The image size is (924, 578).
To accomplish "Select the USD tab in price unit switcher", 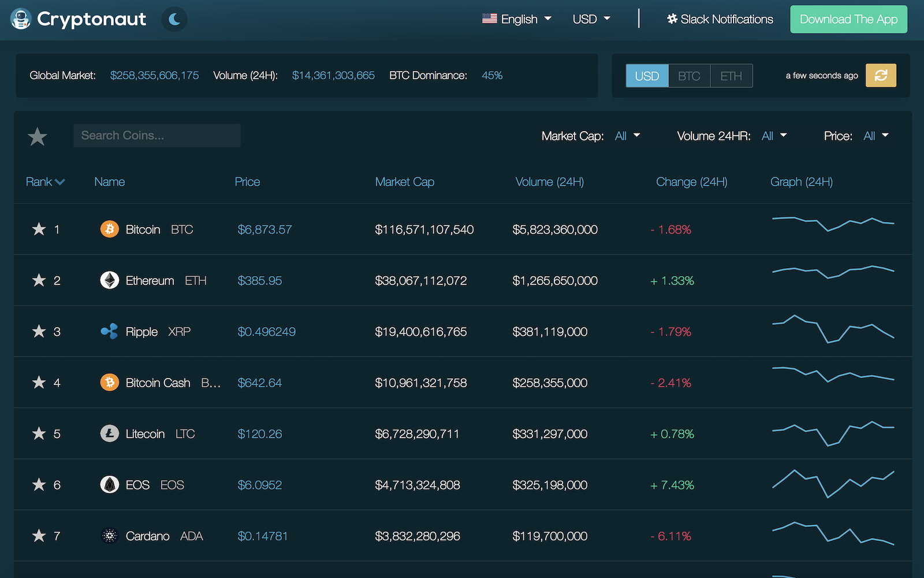I will click(x=647, y=76).
